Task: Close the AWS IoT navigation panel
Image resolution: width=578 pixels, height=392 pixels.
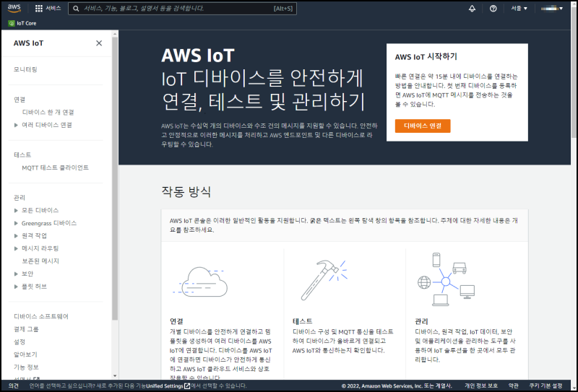Action: [x=99, y=43]
